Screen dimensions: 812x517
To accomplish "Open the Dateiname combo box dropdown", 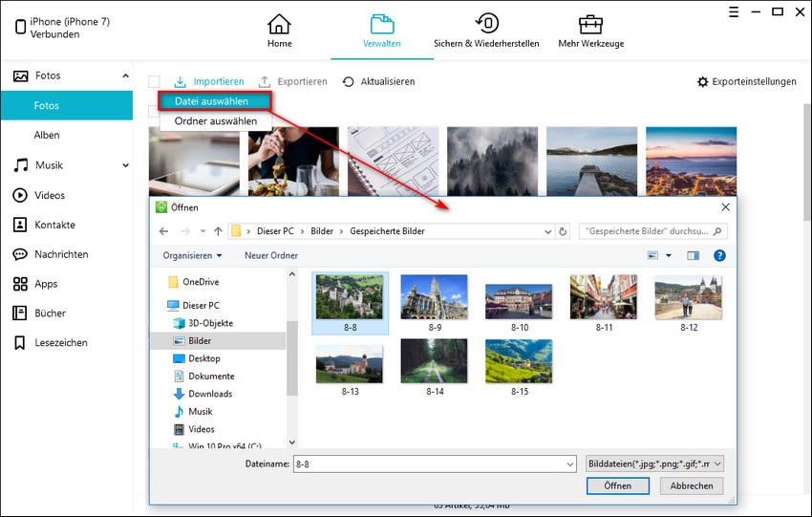I will click(569, 464).
